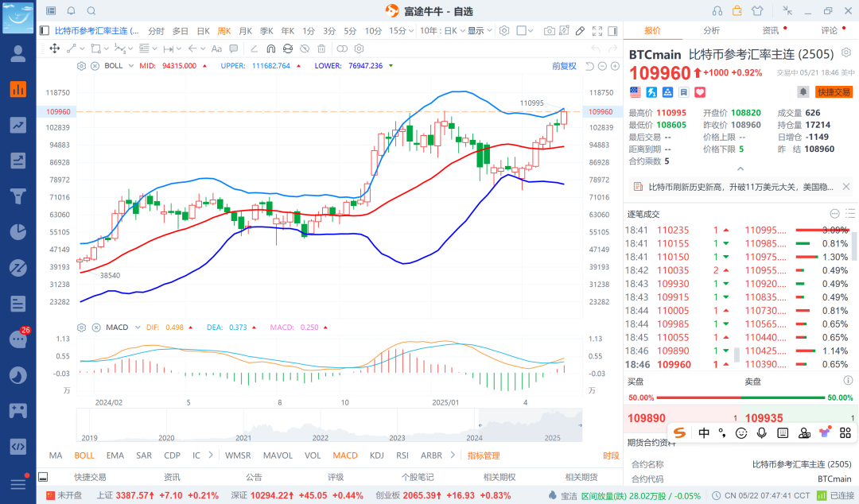
Task: Open search with the magnifier icon
Action: pyautogui.click(x=91, y=11)
